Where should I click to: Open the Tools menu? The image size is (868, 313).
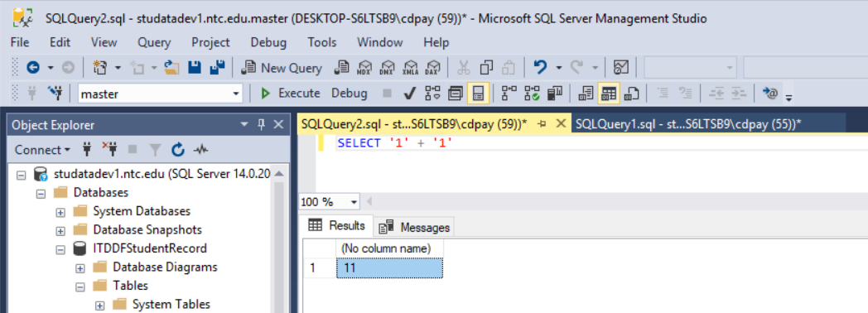point(322,42)
